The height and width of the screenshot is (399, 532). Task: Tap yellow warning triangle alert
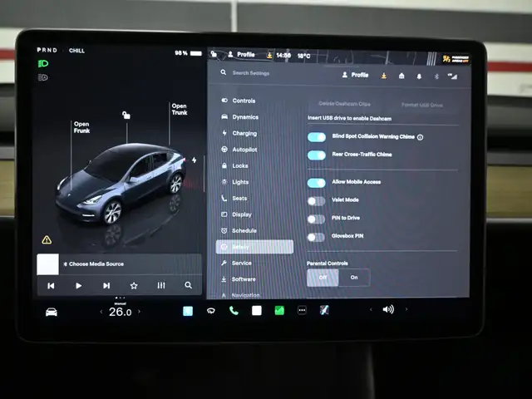[x=47, y=240]
